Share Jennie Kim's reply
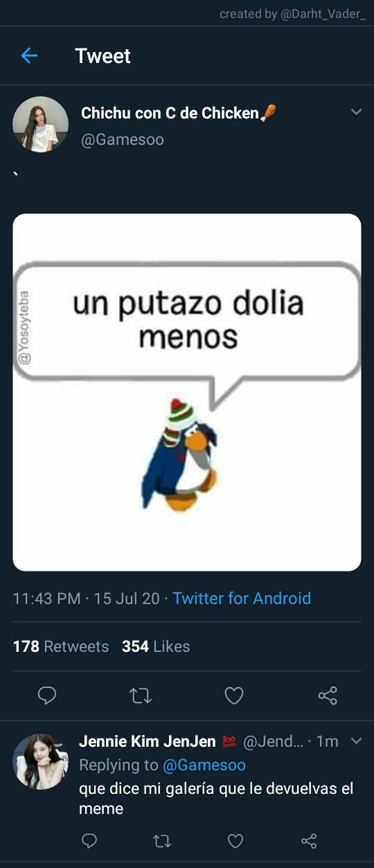 [309, 841]
